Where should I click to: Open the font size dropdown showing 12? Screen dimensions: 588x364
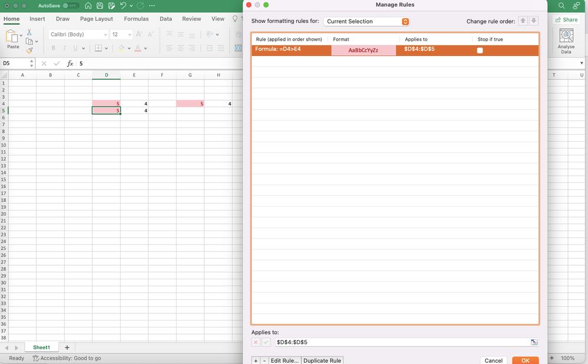121,34
